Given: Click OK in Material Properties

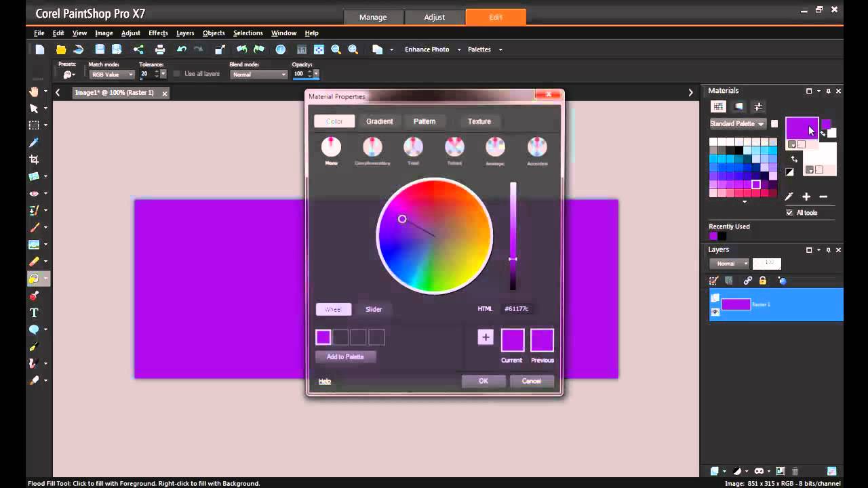Looking at the screenshot, I should [x=484, y=381].
